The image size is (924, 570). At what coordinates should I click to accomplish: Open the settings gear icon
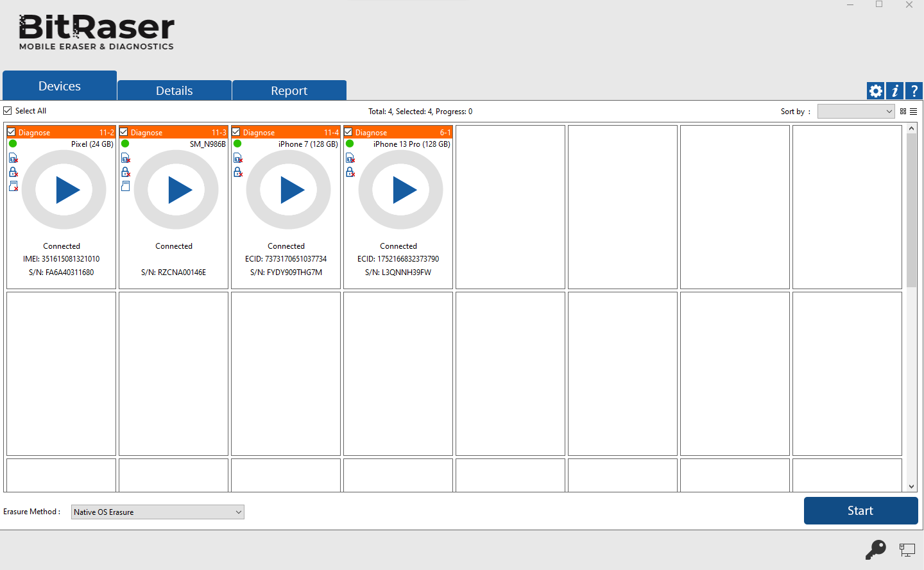(875, 91)
